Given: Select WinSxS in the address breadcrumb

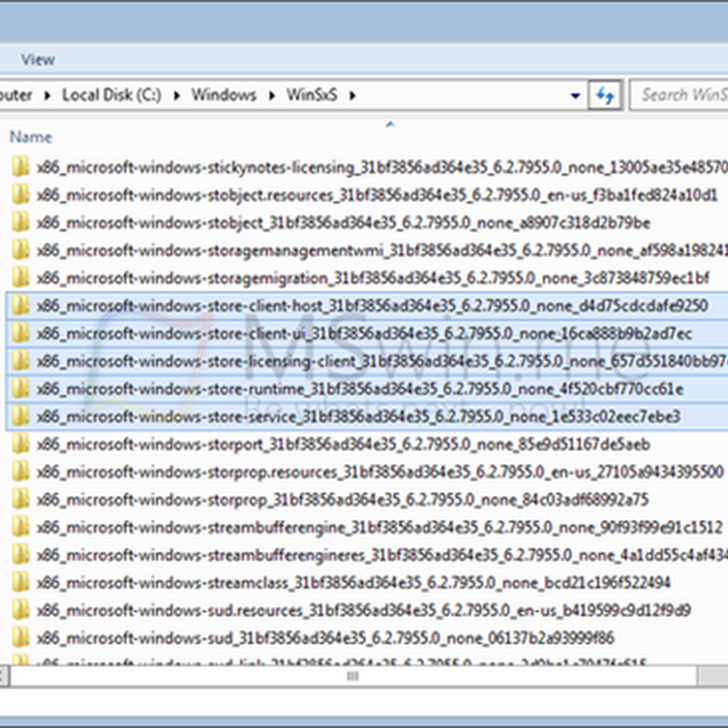Looking at the screenshot, I should [x=311, y=96].
